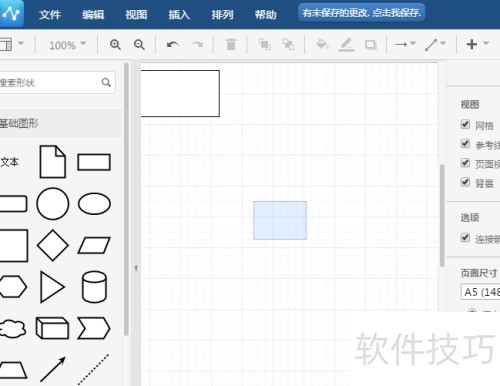Toggle the 连接箭头 connection arrows checkbox
Screen dimensions: 500x386
(465, 238)
